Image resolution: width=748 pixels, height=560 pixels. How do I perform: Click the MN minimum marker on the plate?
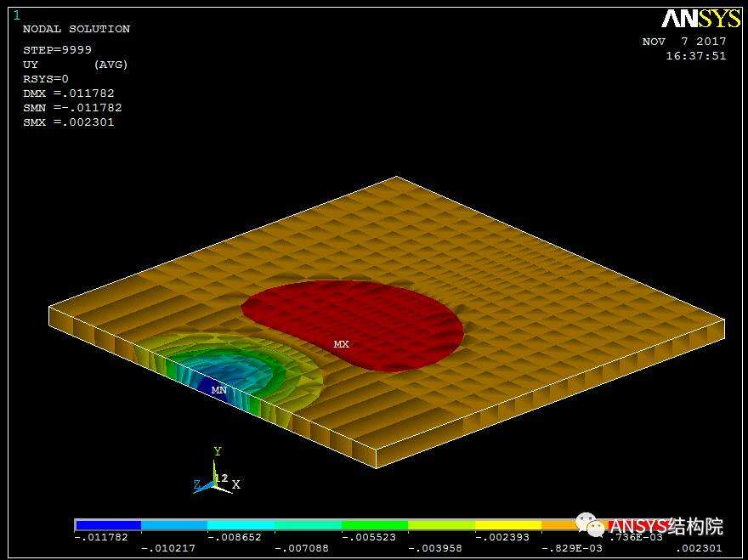[x=219, y=390]
